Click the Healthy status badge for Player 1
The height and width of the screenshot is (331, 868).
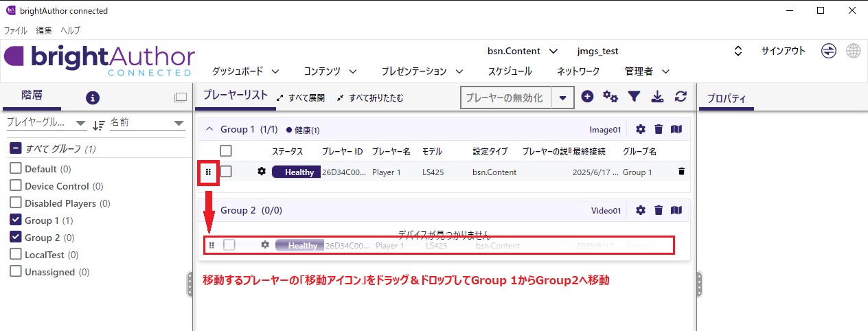[x=297, y=172]
